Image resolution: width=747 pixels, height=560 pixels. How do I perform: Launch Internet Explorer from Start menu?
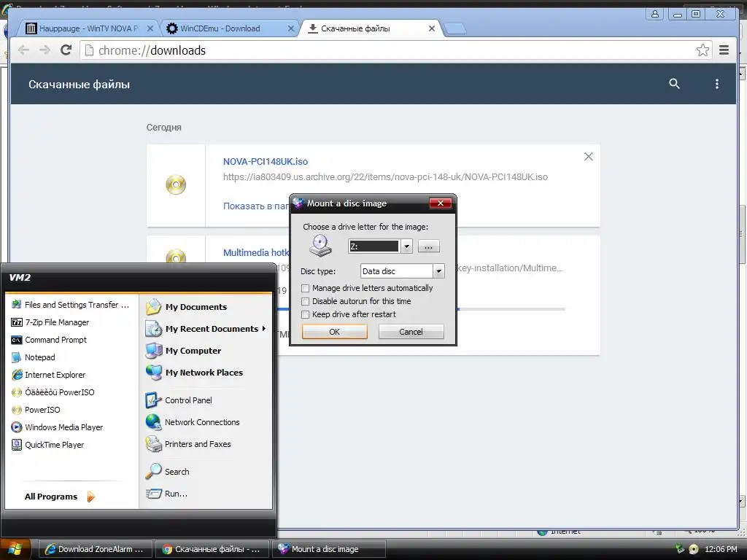pos(48,375)
